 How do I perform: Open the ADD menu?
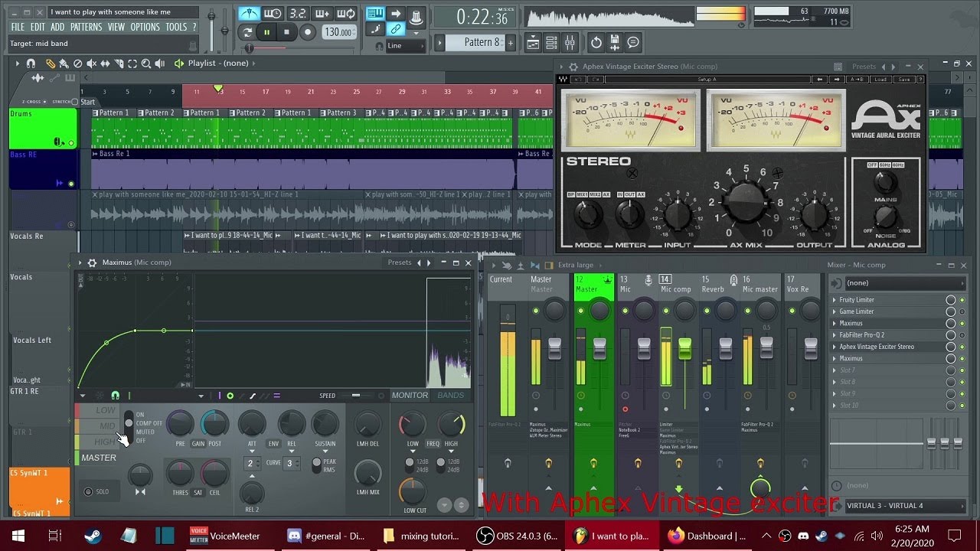click(x=57, y=27)
